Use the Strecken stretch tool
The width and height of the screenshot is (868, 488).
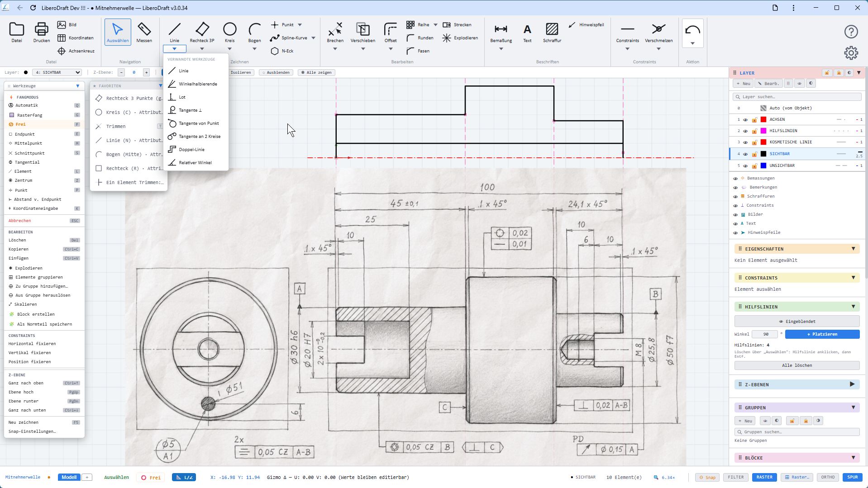[x=457, y=25]
